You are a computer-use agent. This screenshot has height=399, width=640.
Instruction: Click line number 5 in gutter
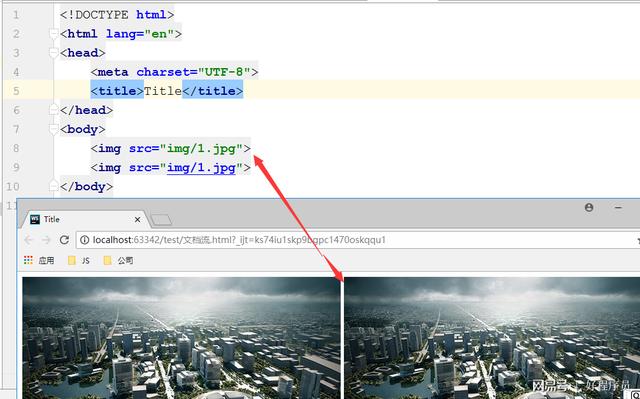(x=16, y=91)
